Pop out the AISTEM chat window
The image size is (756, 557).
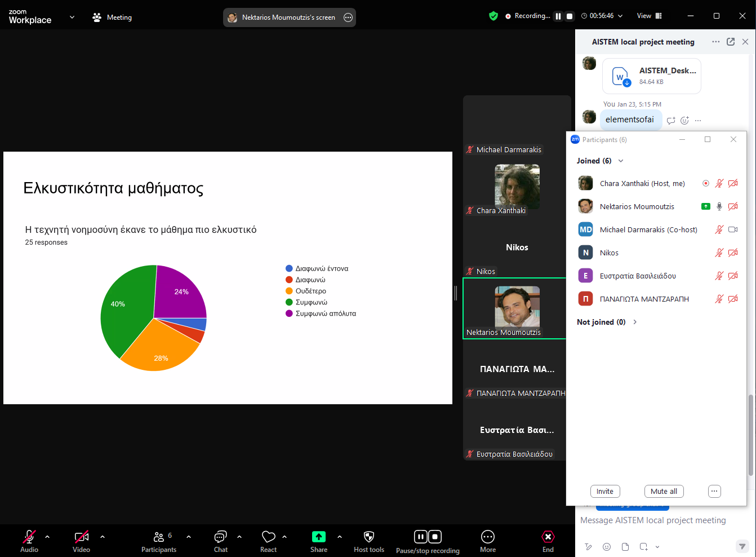[731, 42]
